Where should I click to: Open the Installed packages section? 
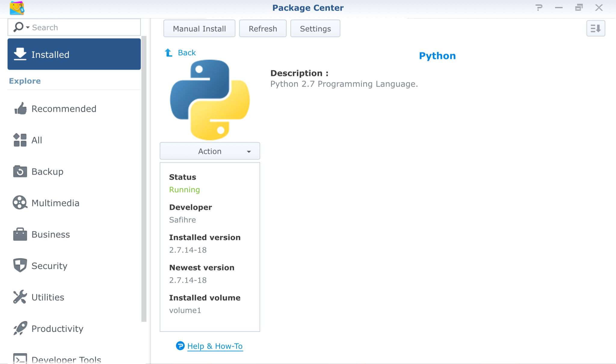coord(74,54)
